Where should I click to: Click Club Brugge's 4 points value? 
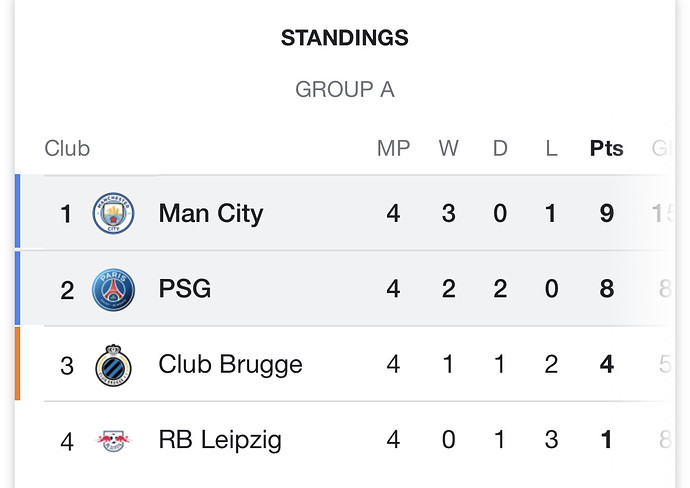pyautogui.click(x=606, y=364)
